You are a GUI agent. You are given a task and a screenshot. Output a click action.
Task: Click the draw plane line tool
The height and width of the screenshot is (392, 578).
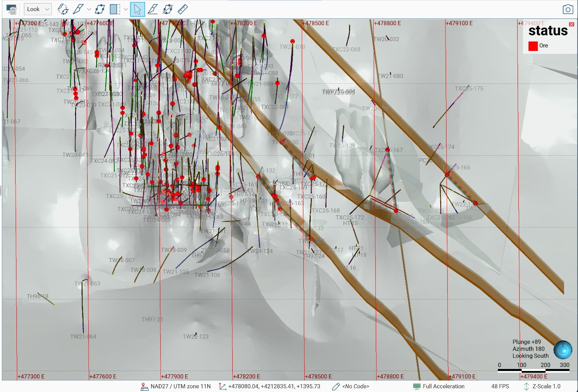click(153, 9)
